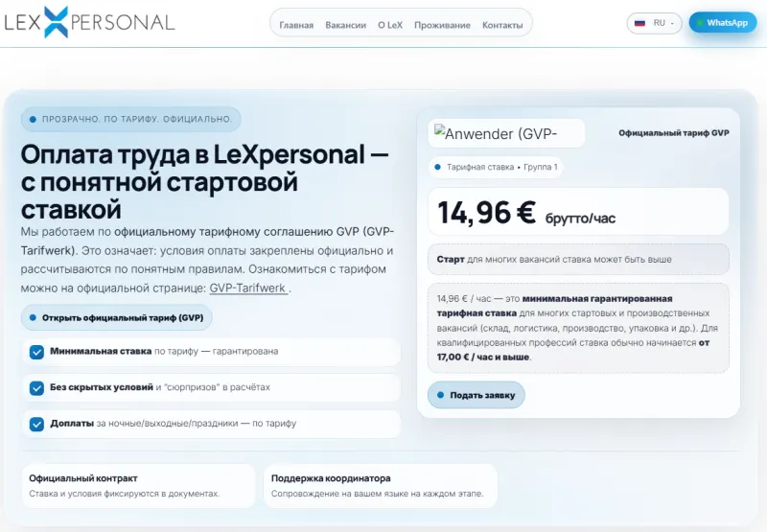Open the Вакансии menu item

[x=345, y=25]
